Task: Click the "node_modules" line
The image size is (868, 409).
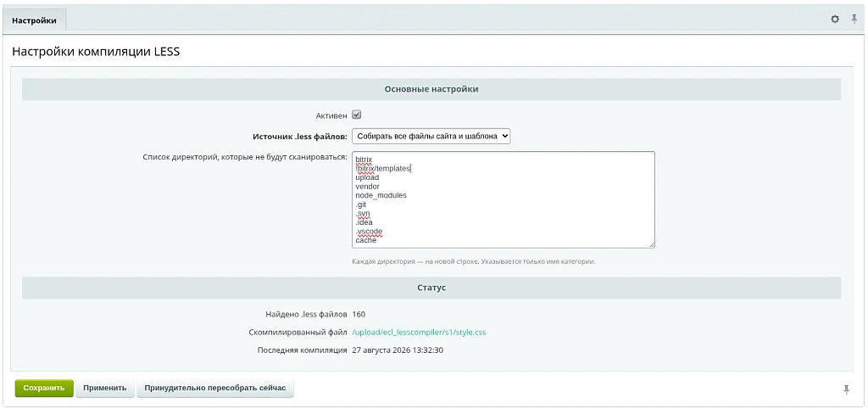Action: click(381, 196)
